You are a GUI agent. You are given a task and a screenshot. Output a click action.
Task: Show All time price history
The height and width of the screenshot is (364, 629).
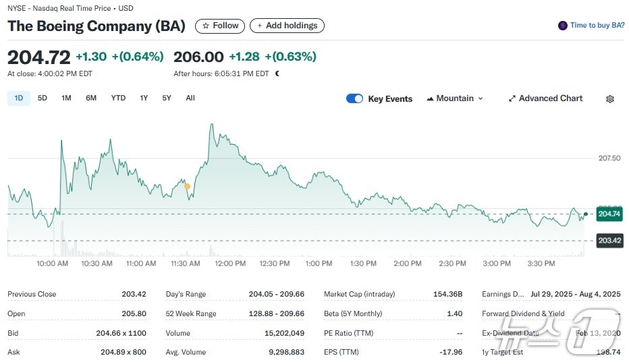(x=190, y=98)
